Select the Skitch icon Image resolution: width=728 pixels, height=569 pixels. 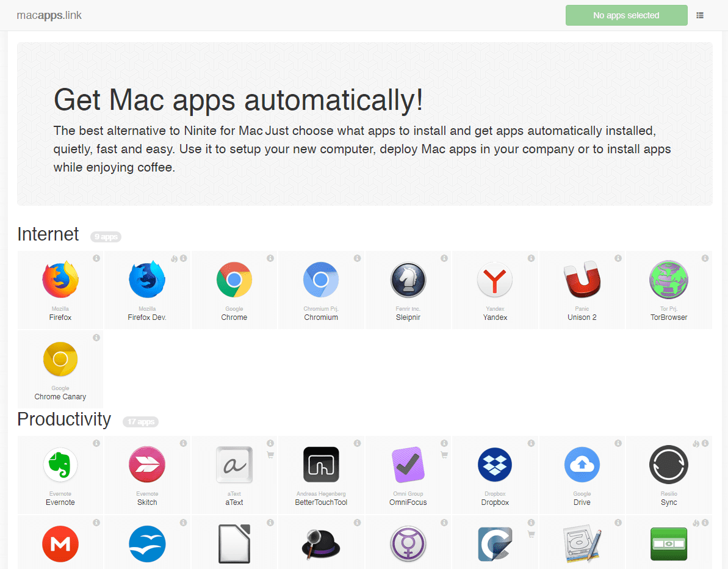pyautogui.click(x=147, y=465)
